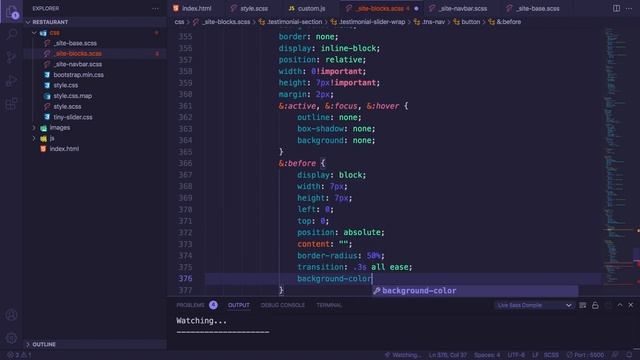640x360 pixels.
Task: Open _site-navbar.scss in Explorer
Action: point(95,64)
